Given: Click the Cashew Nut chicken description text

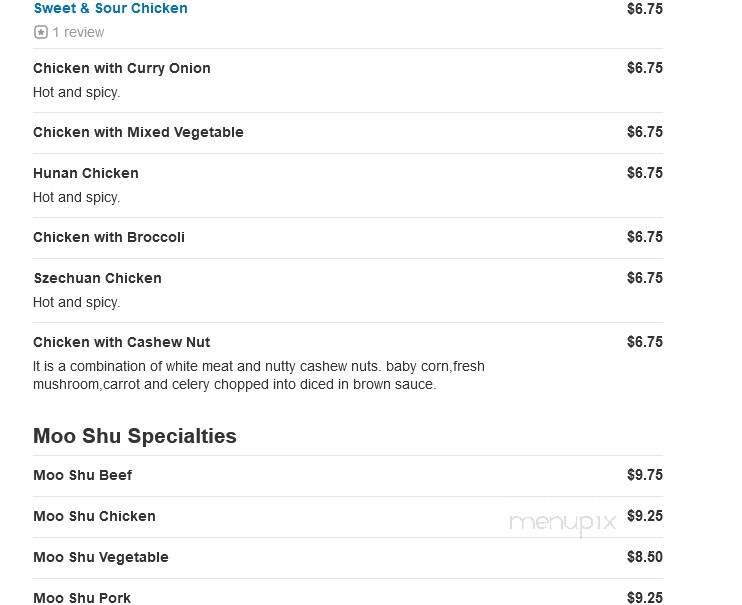Looking at the screenshot, I should [x=259, y=375].
